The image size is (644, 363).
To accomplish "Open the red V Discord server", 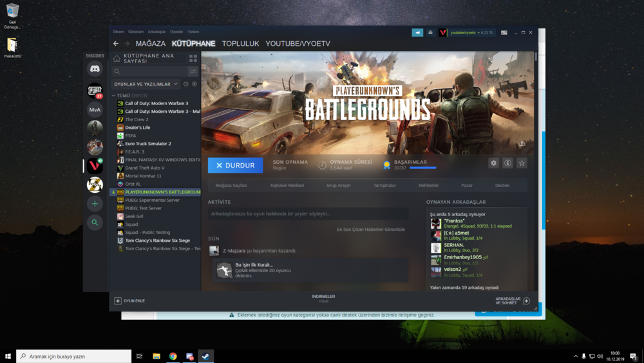I will (95, 166).
